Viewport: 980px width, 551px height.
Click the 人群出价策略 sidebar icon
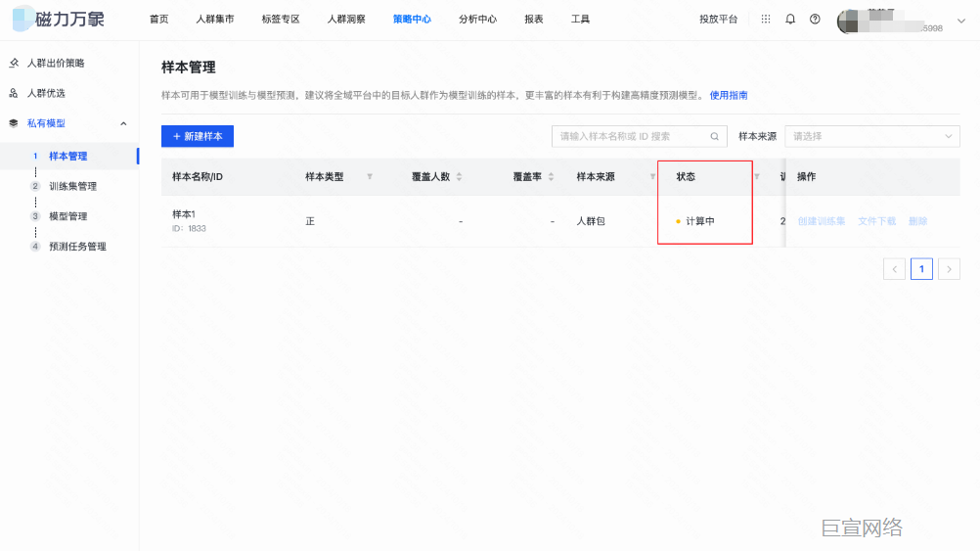pos(14,63)
